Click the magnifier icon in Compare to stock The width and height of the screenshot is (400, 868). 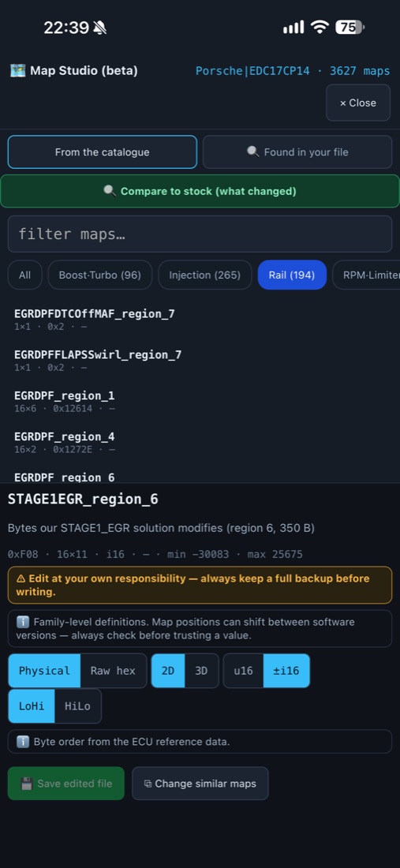(x=110, y=191)
